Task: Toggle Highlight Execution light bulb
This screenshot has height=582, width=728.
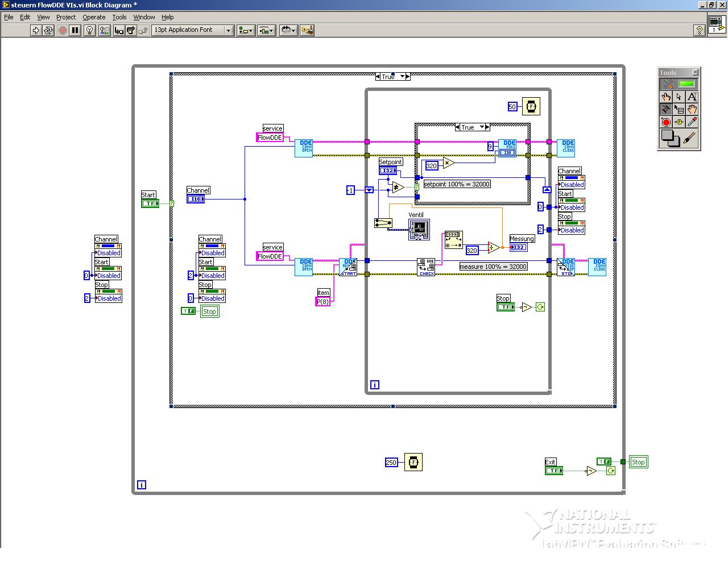Action: click(x=89, y=30)
